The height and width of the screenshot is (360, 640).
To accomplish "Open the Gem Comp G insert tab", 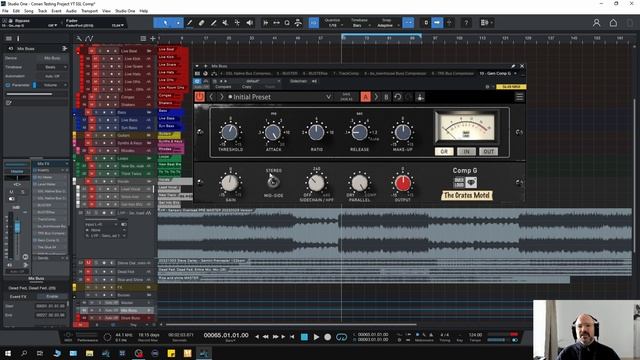I will coord(495,73).
